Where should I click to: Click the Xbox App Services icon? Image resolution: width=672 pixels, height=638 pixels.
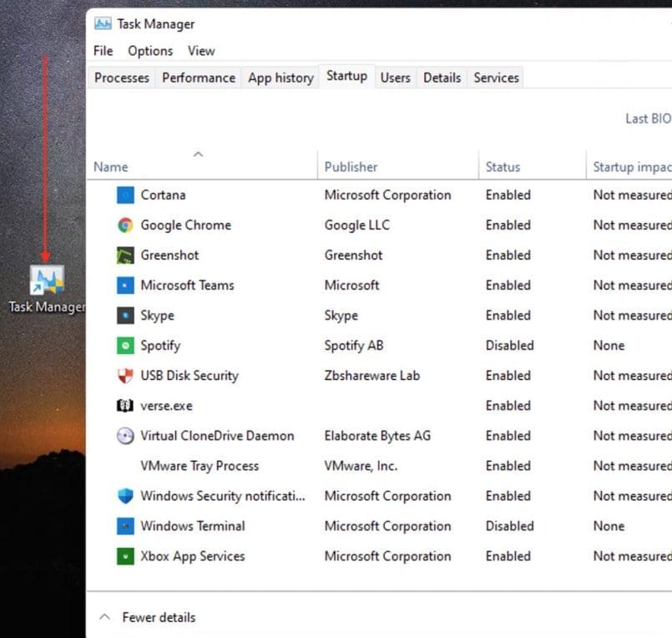click(125, 556)
